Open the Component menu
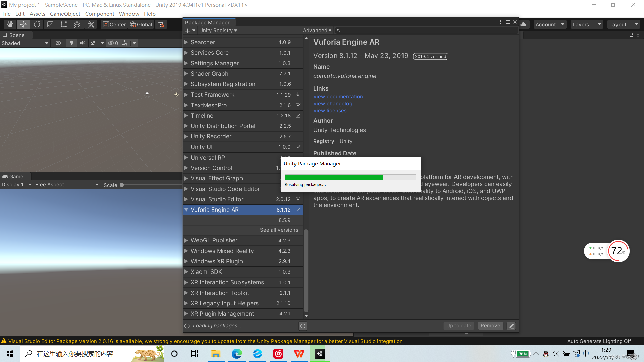 (x=100, y=14)
